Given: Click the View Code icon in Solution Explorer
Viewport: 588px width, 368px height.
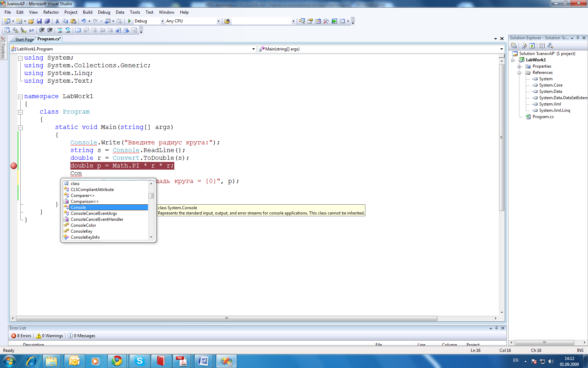Looking at the screenshot, I should [x=542, y=46].
